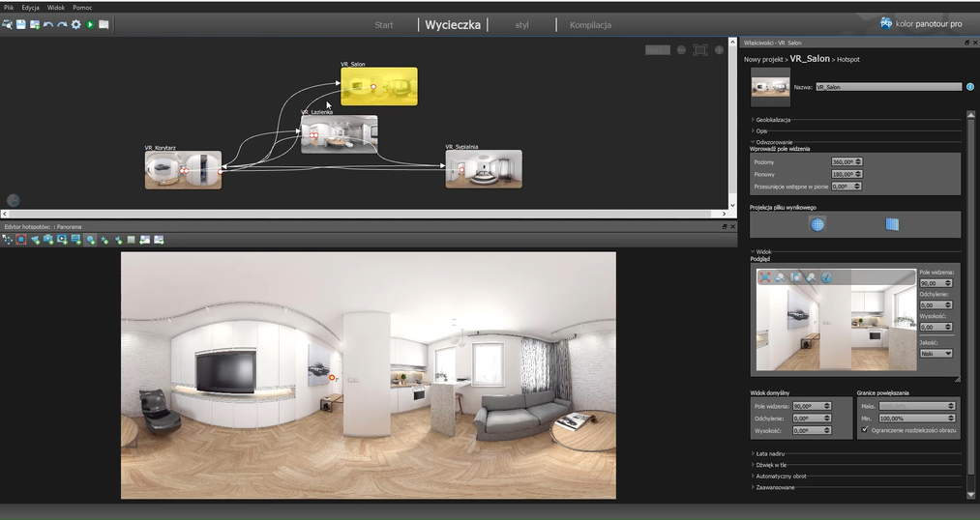Select the red rectangle hotspot tool
980x520 pixels.
click(20, 240)
